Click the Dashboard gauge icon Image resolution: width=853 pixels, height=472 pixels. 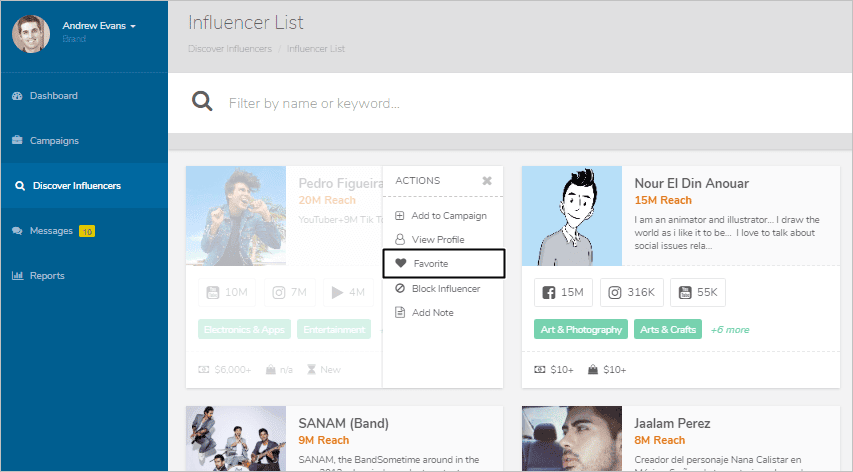point(17,96)
